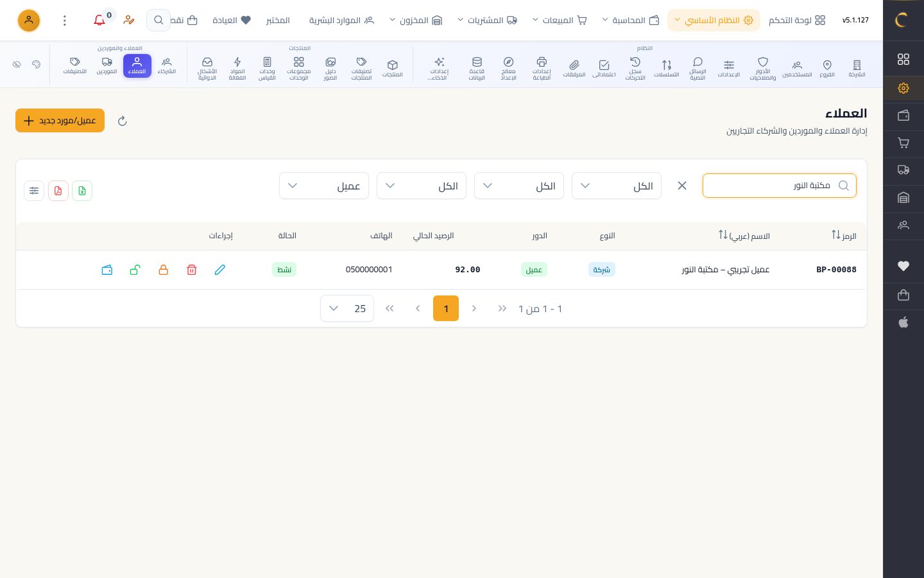Sort by the الرمز (Code) column header
Screen dimensions: 924x578
(x=844, y=236)
